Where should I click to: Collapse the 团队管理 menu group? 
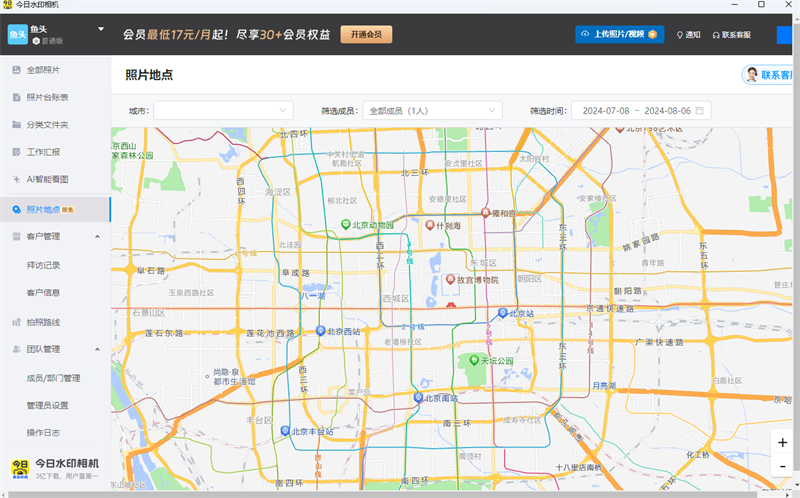coord(97,350)
